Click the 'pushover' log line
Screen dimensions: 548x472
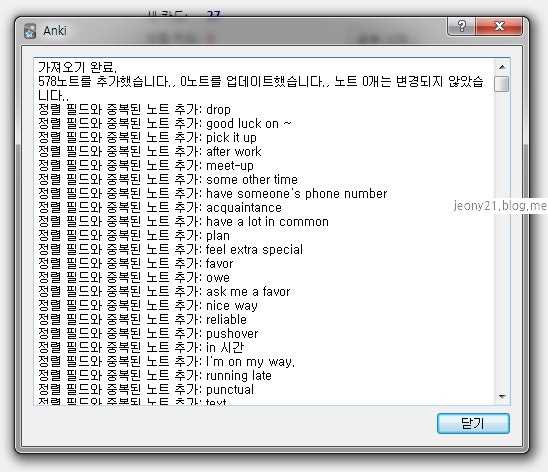[148, 333]
